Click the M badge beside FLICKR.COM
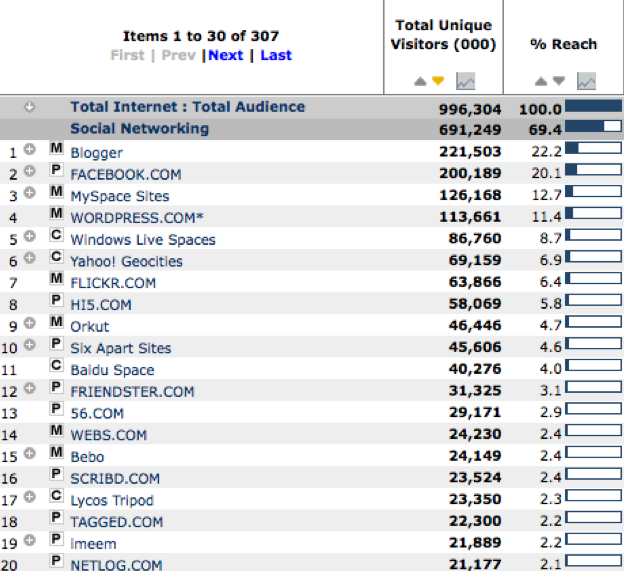The image size is (624, 571). (57, 279)
